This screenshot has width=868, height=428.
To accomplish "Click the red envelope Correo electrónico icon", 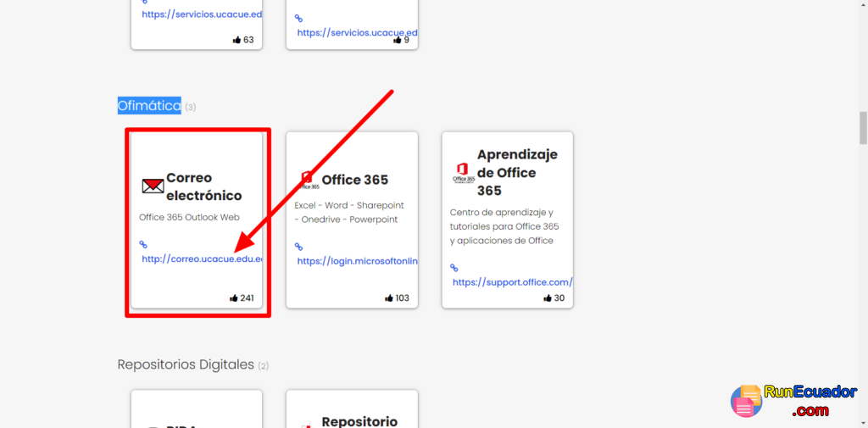I will (x=153, y=186).
